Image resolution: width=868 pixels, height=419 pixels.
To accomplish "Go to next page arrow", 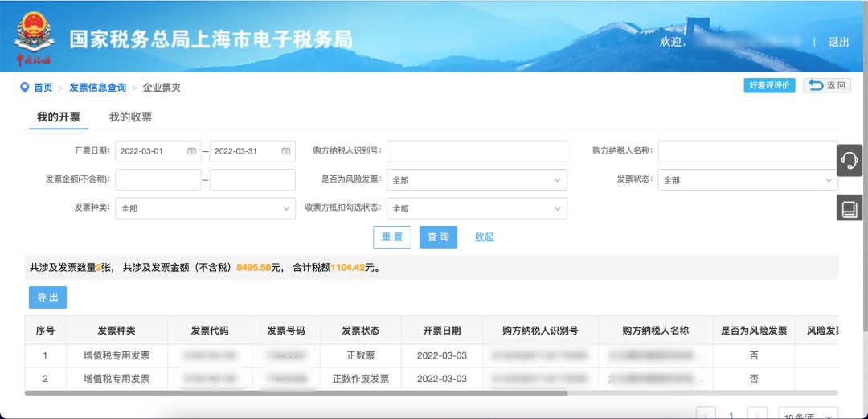I will click(x=756, y=415).
